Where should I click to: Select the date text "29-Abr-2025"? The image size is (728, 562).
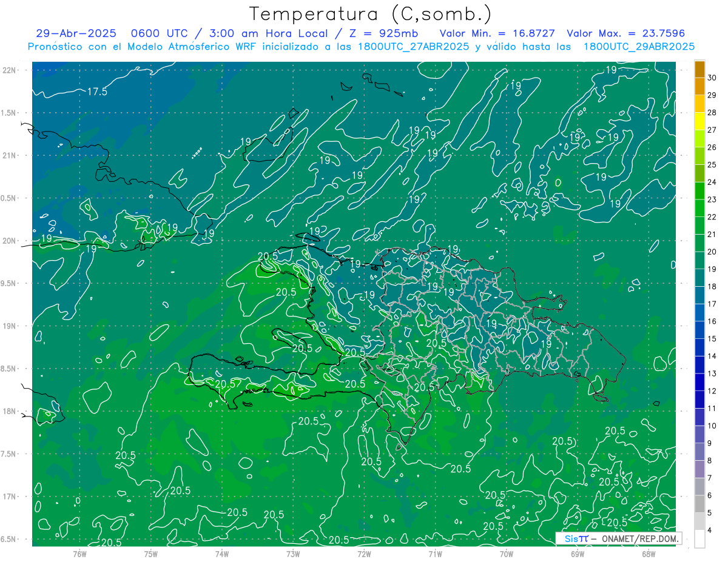coord(76,33)
